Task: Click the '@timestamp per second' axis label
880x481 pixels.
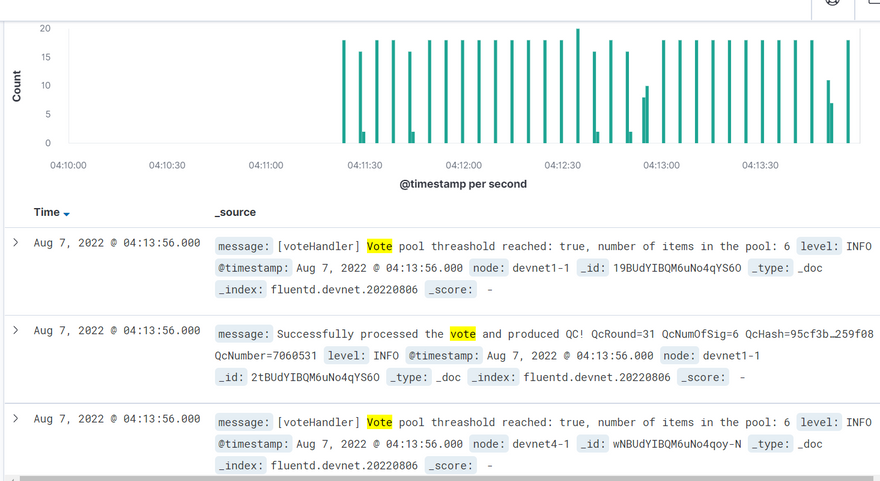Action: [463, 184]
